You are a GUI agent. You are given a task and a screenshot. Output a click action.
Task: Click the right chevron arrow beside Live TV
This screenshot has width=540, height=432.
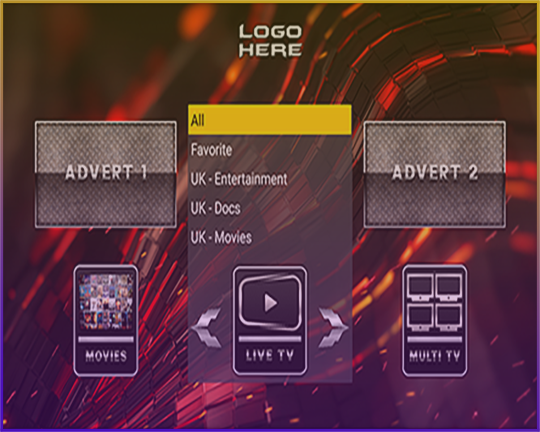point(333,327)
